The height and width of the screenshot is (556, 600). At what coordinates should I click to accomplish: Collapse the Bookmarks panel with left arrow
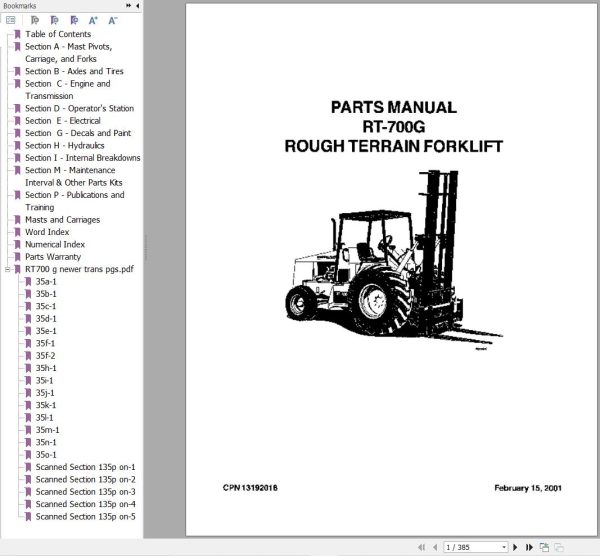coord(137,6)
